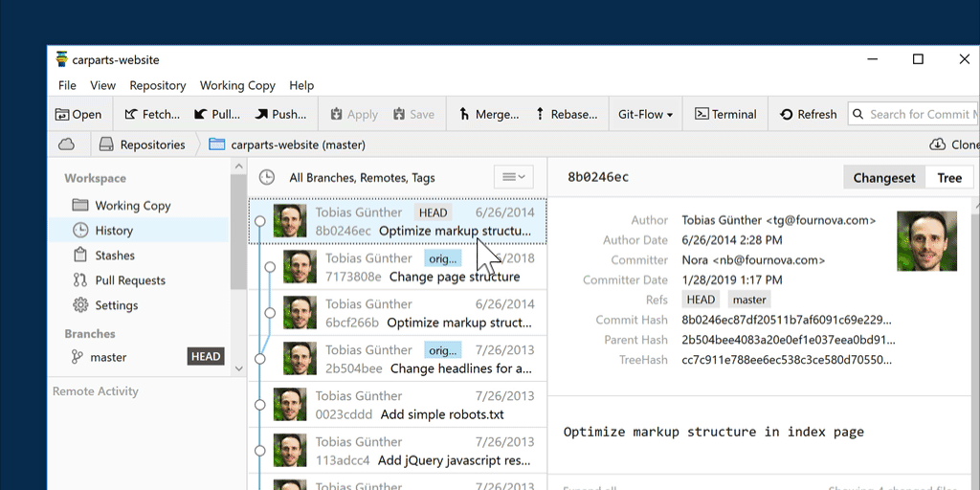Open the Git-Flow dropdown

[646, 114]
